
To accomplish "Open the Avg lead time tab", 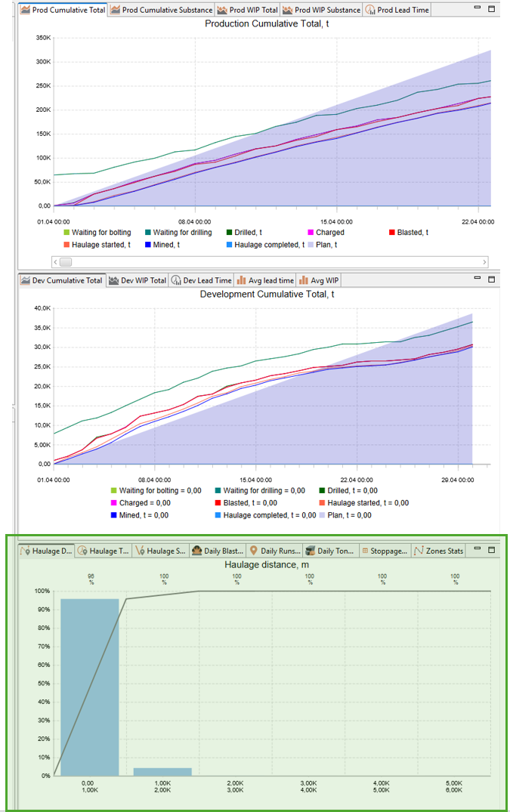I will [x=265, y=280].
